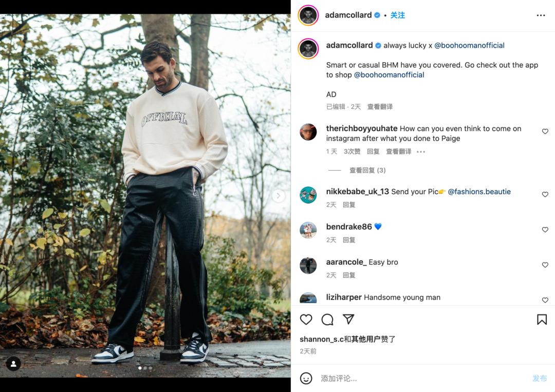Viewport: 555px width, 392px height.
Task: Like the bendrake86 comment
Action: coord(545,230)
